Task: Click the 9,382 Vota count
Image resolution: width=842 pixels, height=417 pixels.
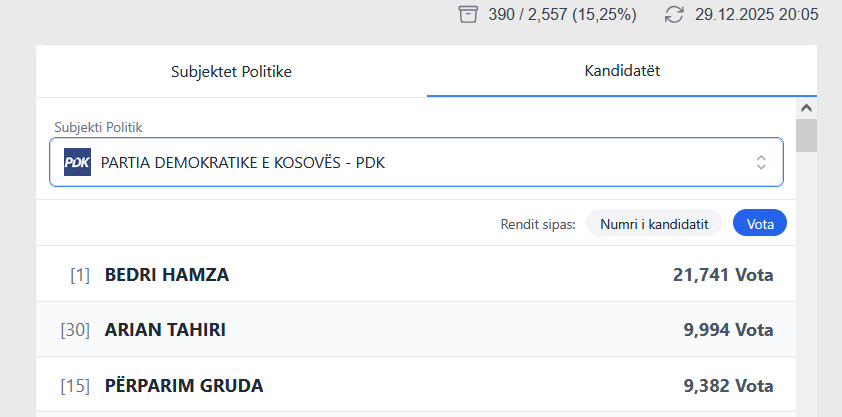Action: [x=728, y=385]
